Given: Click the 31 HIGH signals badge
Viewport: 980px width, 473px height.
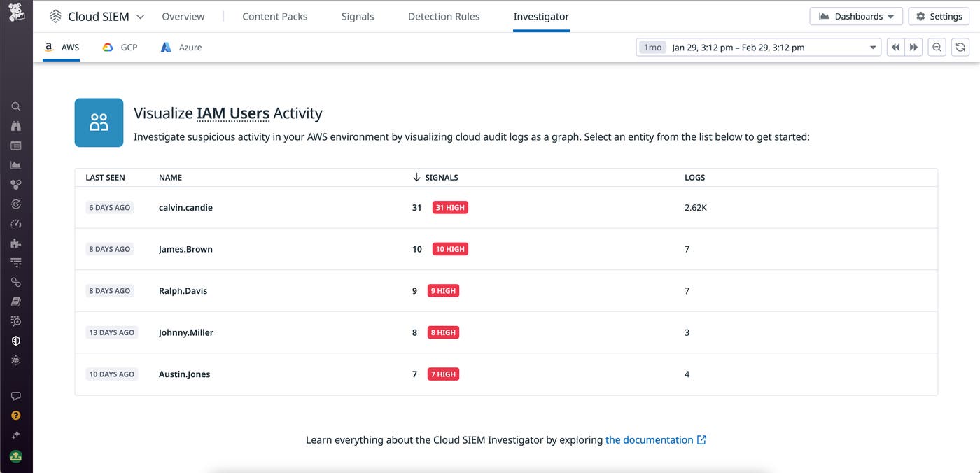Looking at the screenshot, I should (450, 208).
